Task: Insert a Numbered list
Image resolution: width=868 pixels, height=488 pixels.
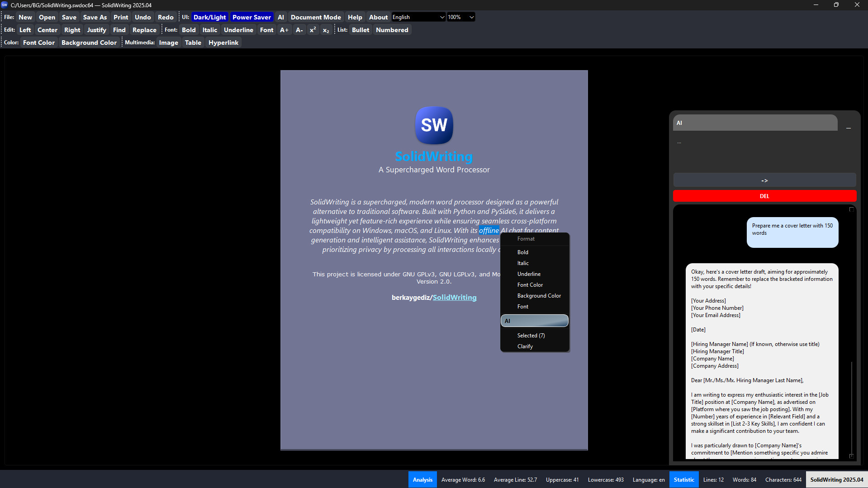Action: [392, 30]
